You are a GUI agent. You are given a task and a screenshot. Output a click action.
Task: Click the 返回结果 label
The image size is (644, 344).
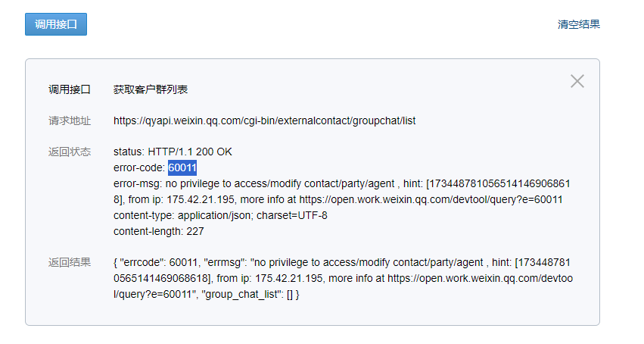(x=70, y=263)
